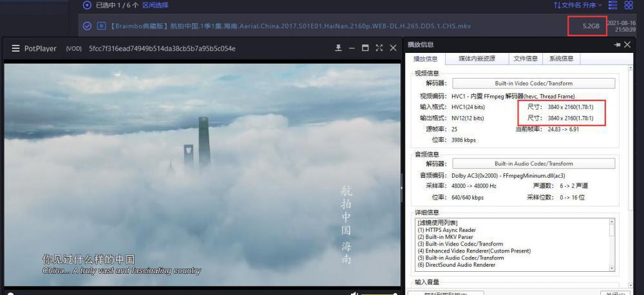The image size is (644, 295).
Task: Mute via the PotPlayer speaker icon
Action: pyautogui.click(x=354, y=293)
